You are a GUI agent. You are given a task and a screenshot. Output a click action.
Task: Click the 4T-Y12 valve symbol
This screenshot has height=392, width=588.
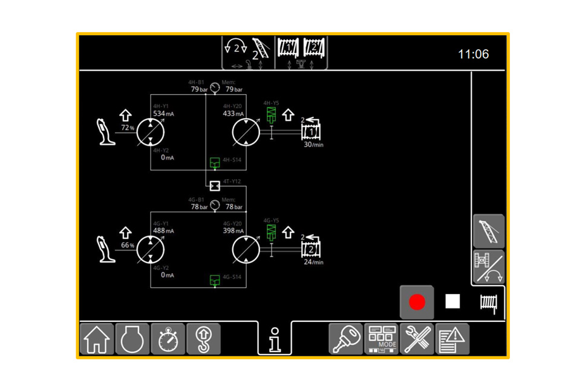[x=215, y=186]
